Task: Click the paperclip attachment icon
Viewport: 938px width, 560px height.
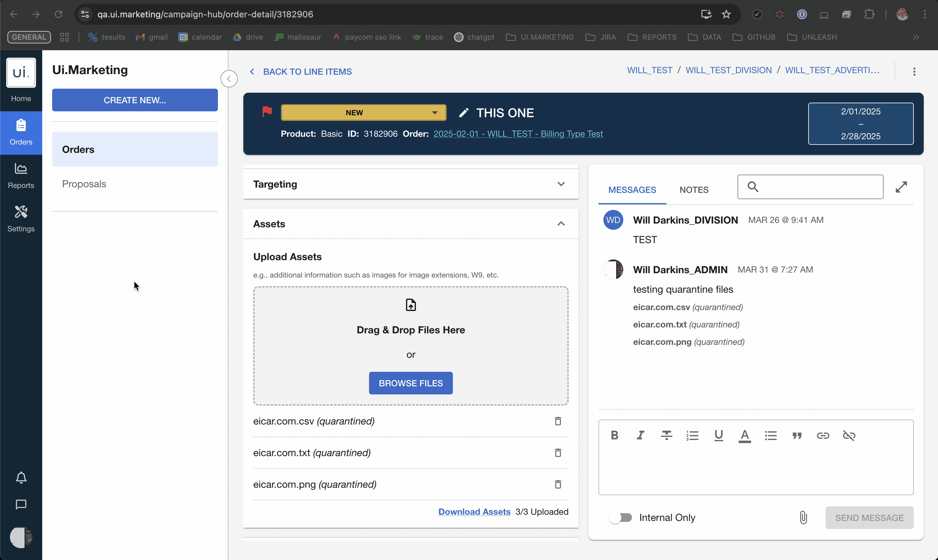Action: click(803, 517)
